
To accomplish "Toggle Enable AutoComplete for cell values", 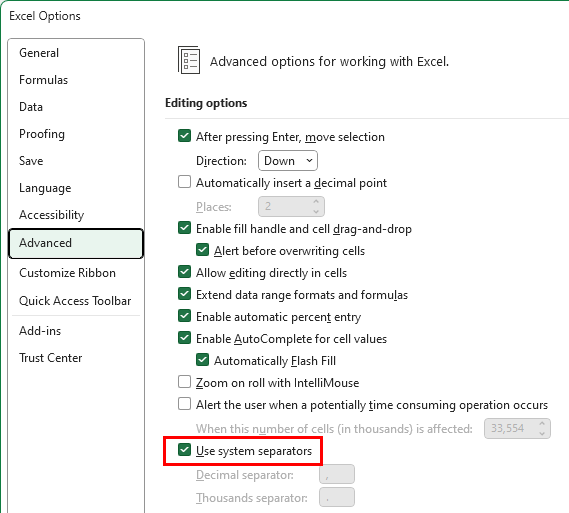I will pos(184,338).
